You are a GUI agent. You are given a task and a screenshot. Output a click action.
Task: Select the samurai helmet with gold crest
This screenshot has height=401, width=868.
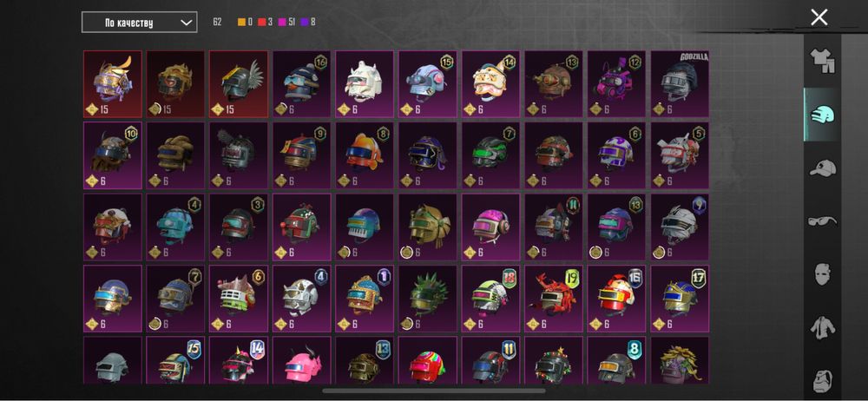coord(112,84)
